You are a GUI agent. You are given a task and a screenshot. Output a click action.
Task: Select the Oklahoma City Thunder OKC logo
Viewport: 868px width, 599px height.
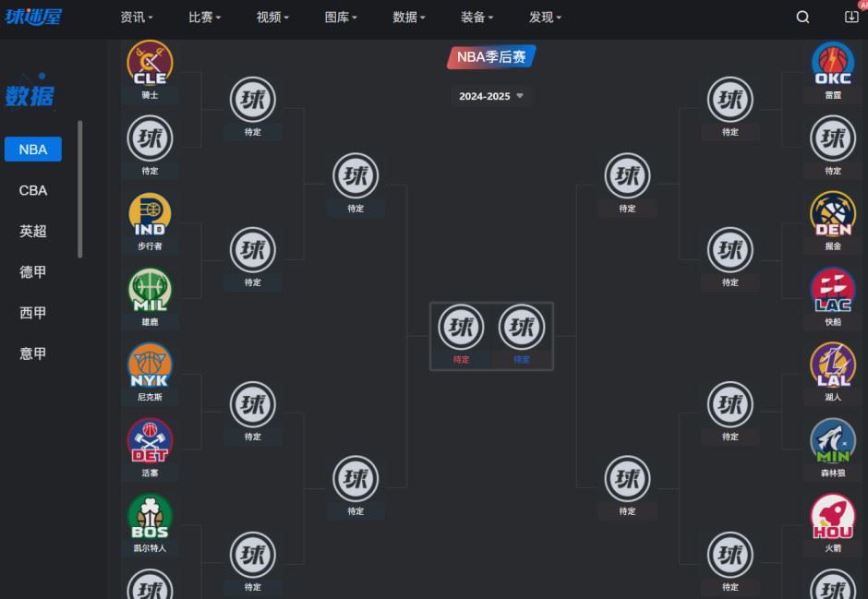pos(833,63)
